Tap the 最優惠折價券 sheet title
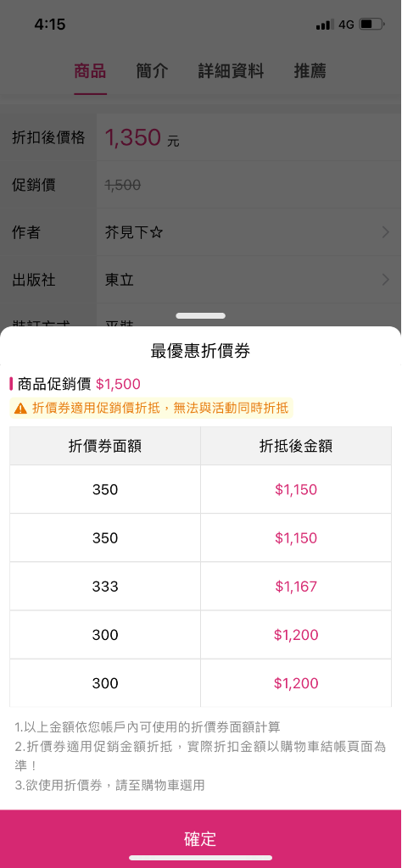 pyautogui.click(x=200, y=351)
